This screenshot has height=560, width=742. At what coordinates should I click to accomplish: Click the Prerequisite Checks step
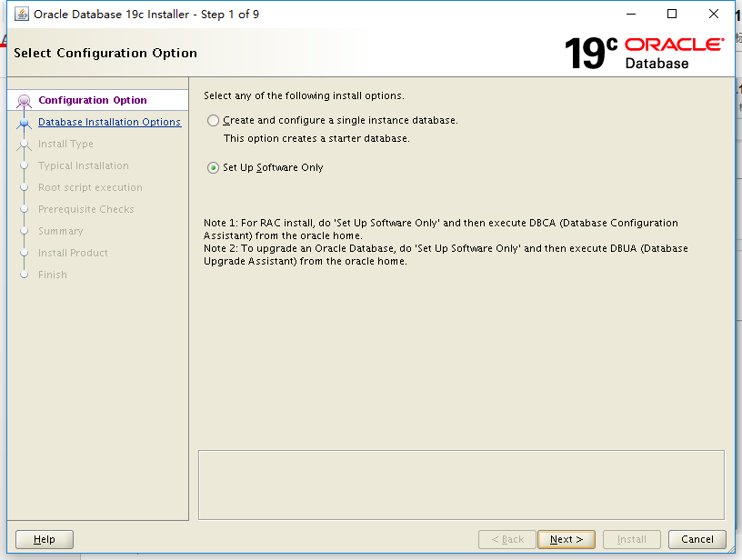point(86,209)
